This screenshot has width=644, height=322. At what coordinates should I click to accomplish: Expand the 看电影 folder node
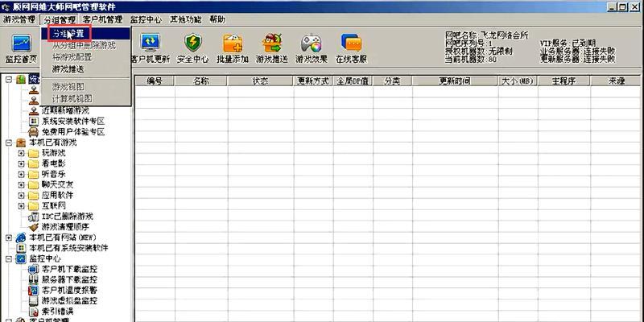(22, 163)
